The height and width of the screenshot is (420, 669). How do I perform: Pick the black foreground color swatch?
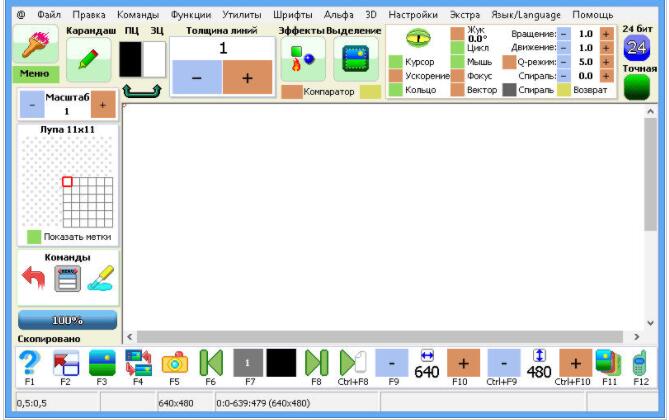130,59
